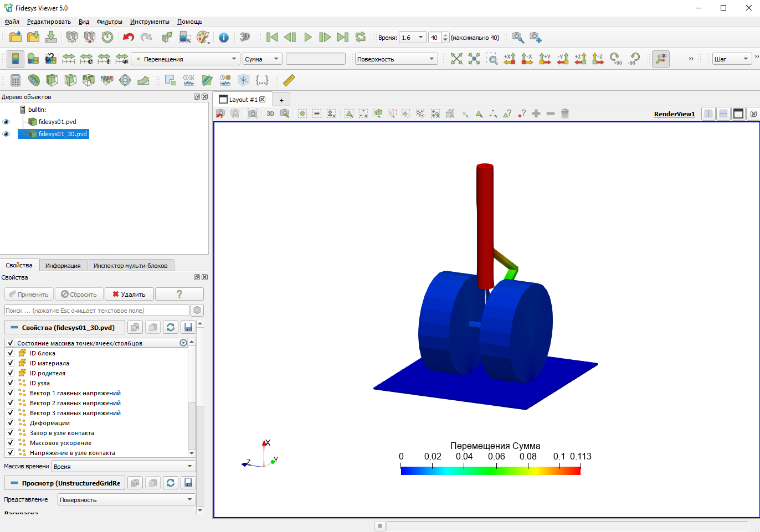
Task: Set view direction to -Y
Action: pos(563,59)
